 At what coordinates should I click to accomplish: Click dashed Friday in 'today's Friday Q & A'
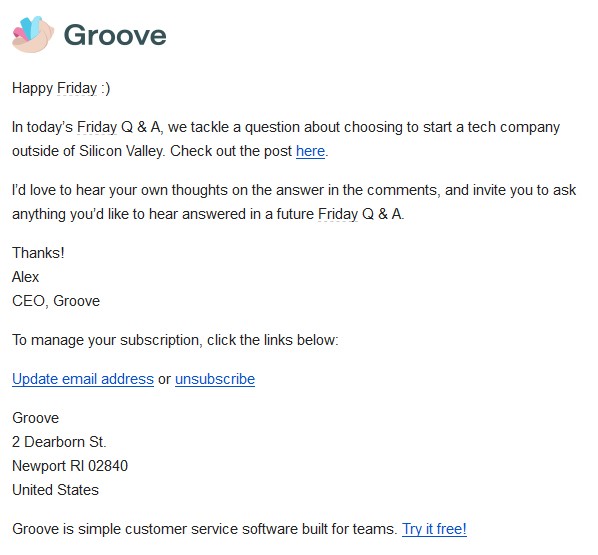coord(97,127)
